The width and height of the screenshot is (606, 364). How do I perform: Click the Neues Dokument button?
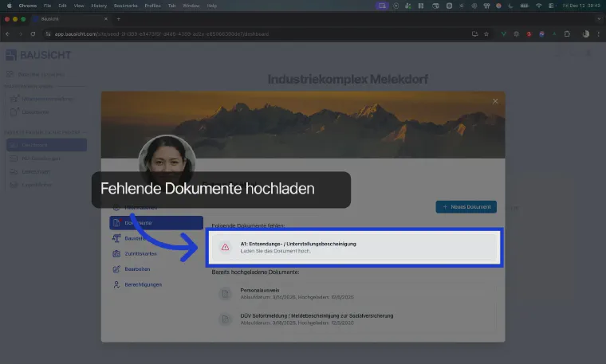(466, 207)
